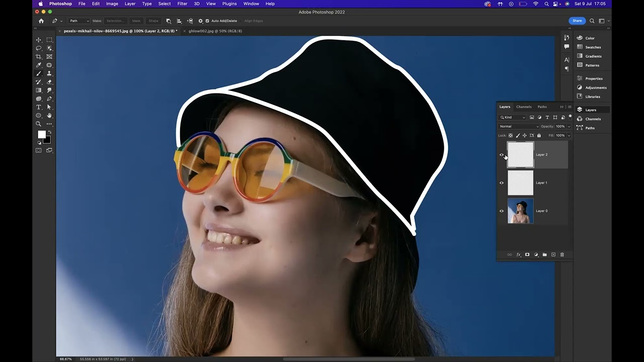Select the Rectangular Marquee tool
The height and width of the screenshot is (362, 644).
49,40
